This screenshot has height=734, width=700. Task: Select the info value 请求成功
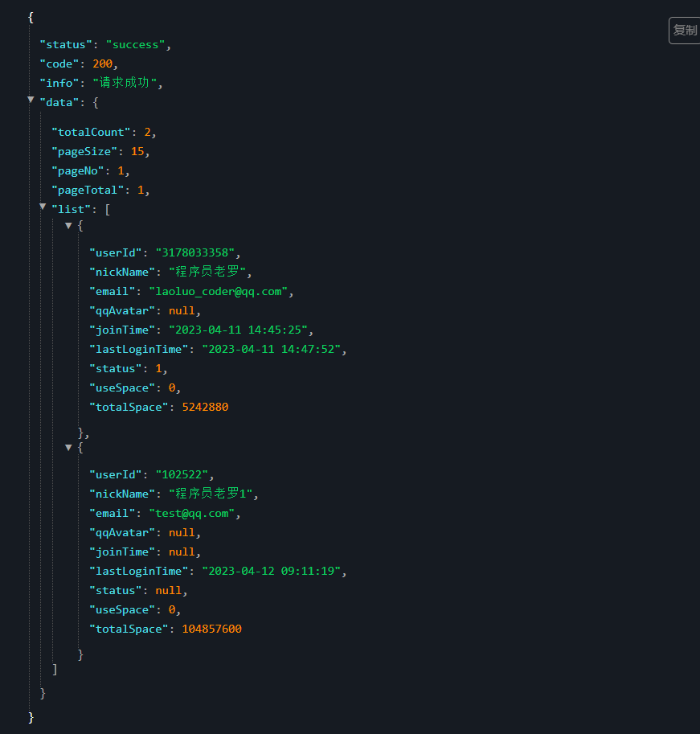[125, 83]
